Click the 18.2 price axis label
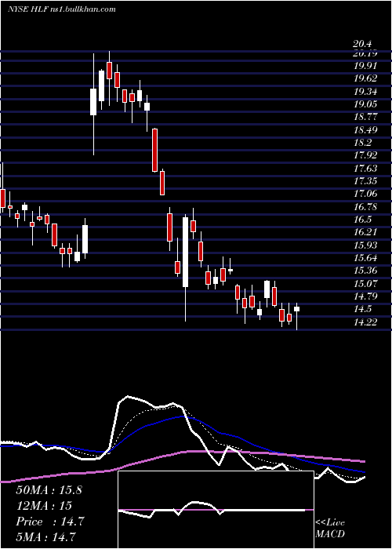Image resolution: width=392 pixels, height=549 pixels. click(362, 143)
